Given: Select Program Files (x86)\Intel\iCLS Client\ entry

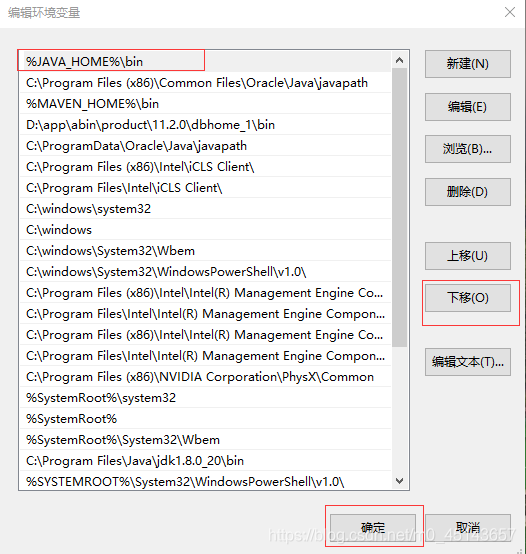Looking at the screenshot, I should 206,167.
